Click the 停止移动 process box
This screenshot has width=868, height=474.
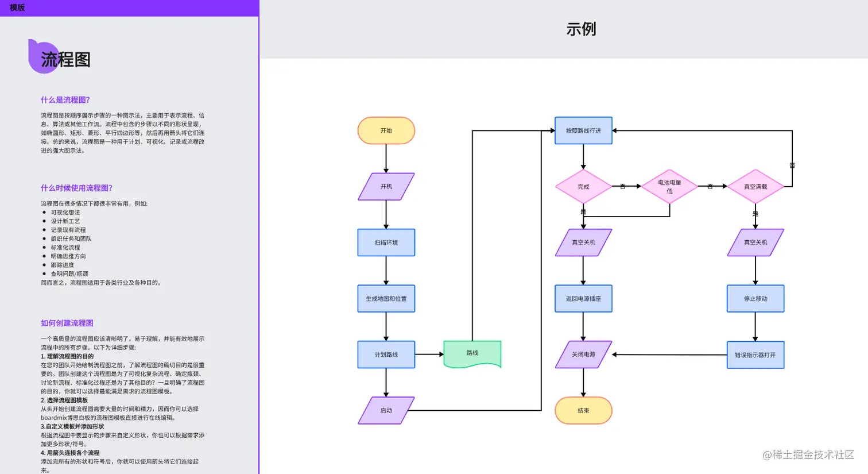[x=755, y=299]
